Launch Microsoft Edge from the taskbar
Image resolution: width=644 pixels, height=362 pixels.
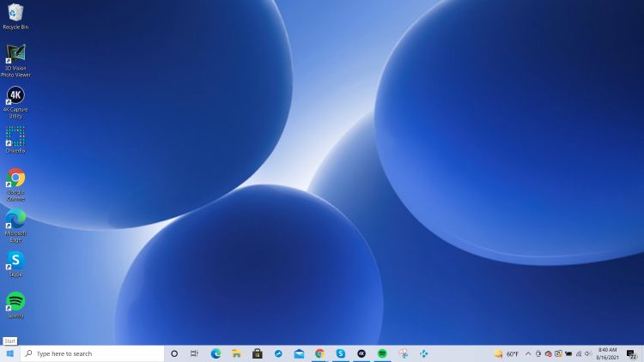coord(216,353)
